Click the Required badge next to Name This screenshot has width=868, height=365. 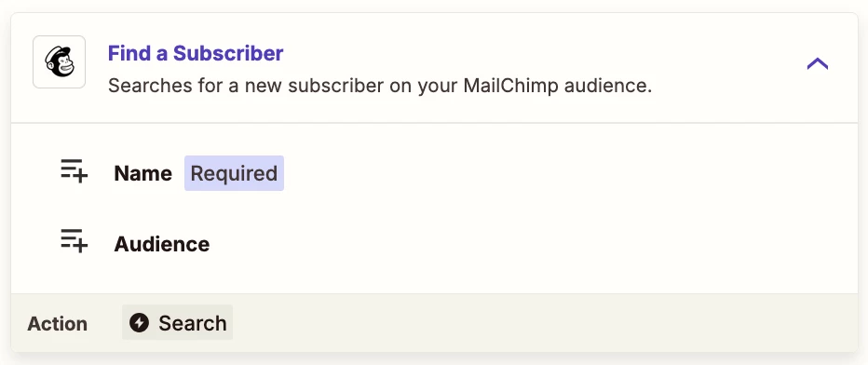[x=234, y=173]
